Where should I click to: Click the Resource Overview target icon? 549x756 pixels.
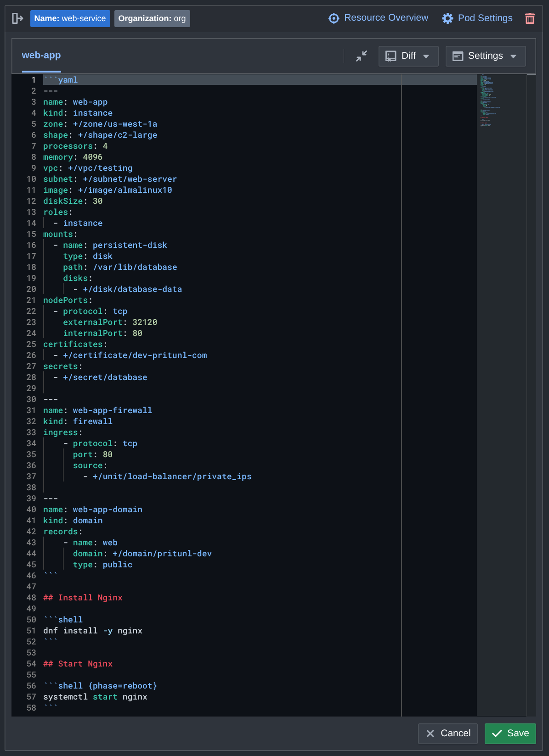coord(334,18)
